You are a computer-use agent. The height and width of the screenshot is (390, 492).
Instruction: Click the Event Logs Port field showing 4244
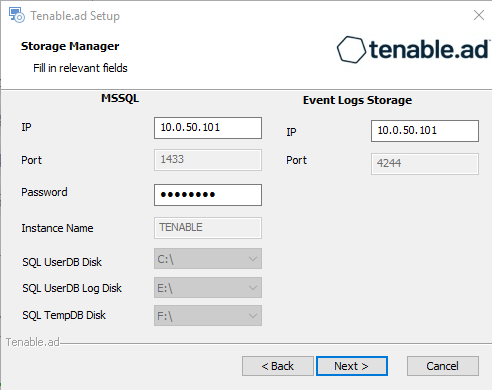click(x=425, y=164)
